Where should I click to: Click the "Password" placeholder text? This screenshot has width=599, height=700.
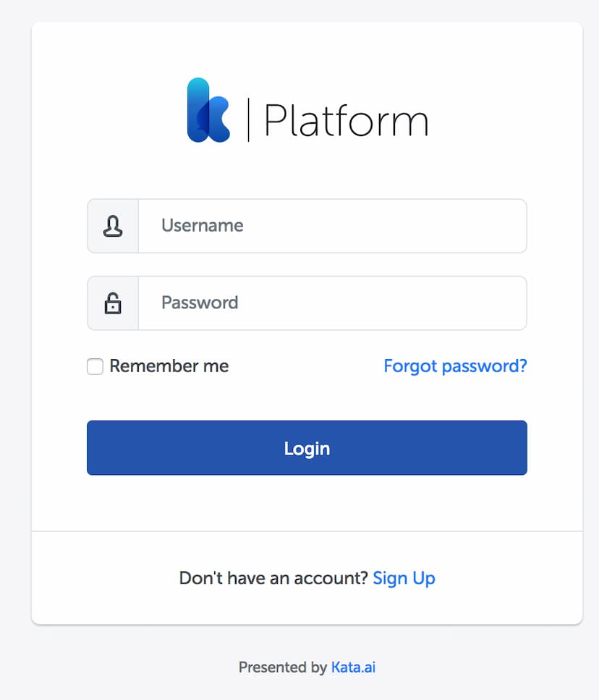pyautogui.click(x=200, y=303)
